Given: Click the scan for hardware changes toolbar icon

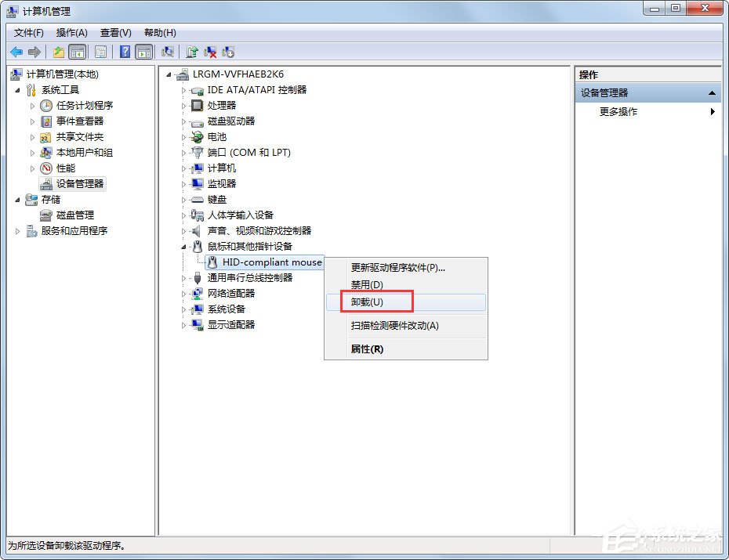Looking at the screenshot, I should [x=167, y=52].
